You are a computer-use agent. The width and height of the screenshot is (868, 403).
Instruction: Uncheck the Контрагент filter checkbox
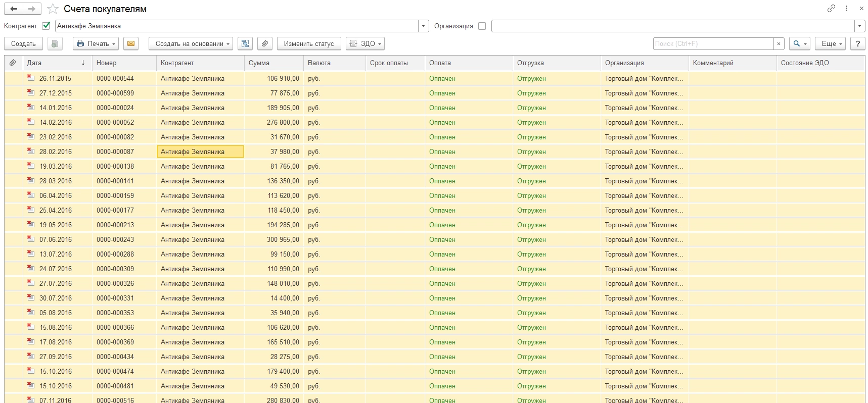pos(47,26)
